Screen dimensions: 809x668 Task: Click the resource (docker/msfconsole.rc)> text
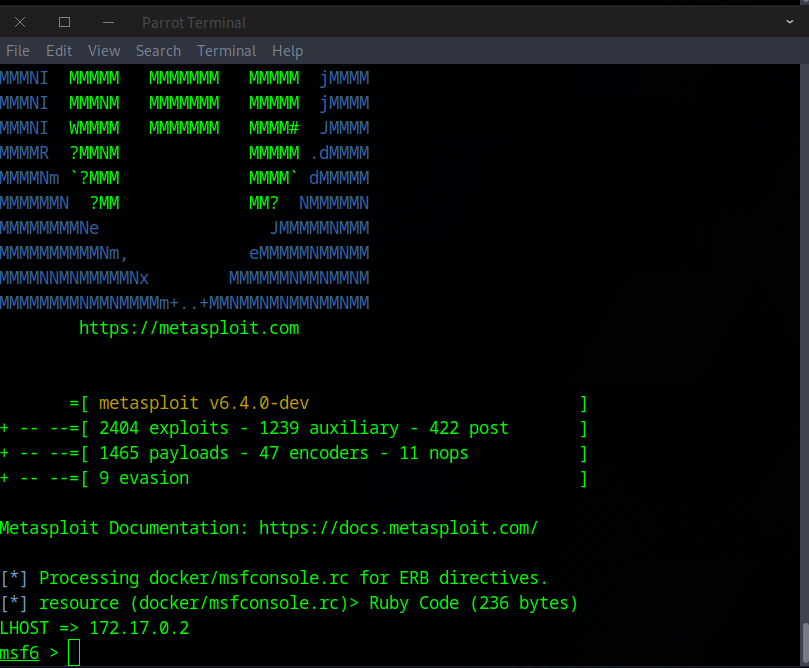tap(199, 603)
